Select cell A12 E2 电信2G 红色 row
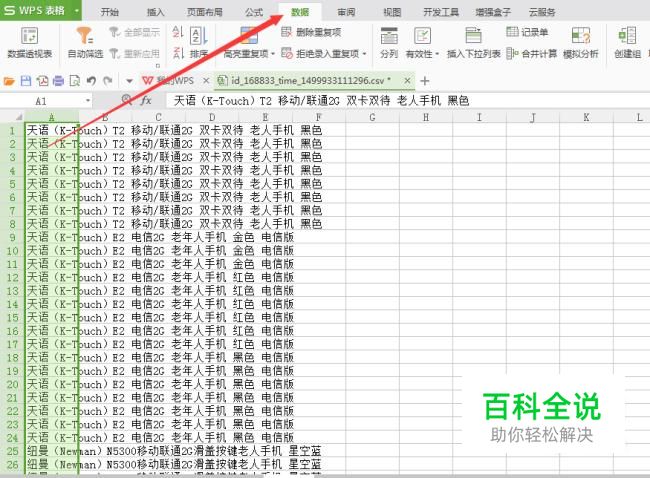The image size is (650, 478). [x=52, y=277]
